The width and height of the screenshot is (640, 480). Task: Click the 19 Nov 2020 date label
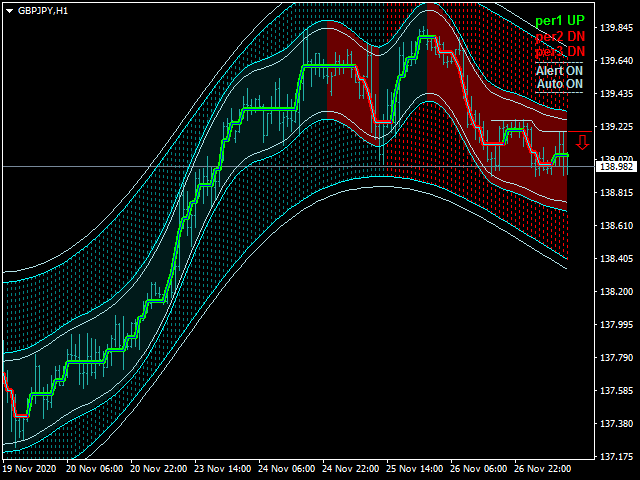point(30,469)
